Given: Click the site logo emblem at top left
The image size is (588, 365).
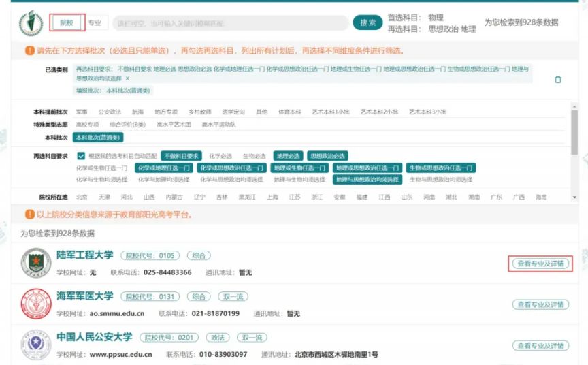Looking at the screenshot, I should coord(31,23).
